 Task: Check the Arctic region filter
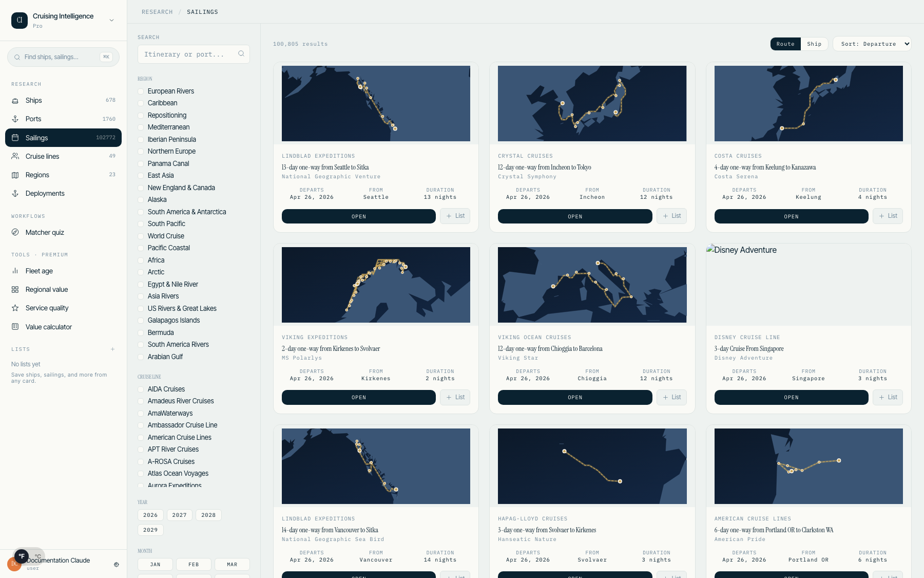(x=141, y=272)
